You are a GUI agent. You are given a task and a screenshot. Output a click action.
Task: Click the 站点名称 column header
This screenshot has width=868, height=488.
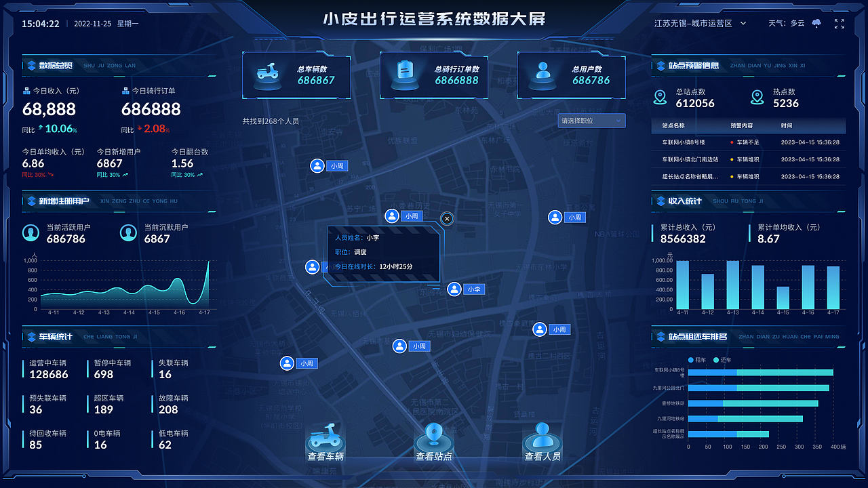click(x=673, y=126)
